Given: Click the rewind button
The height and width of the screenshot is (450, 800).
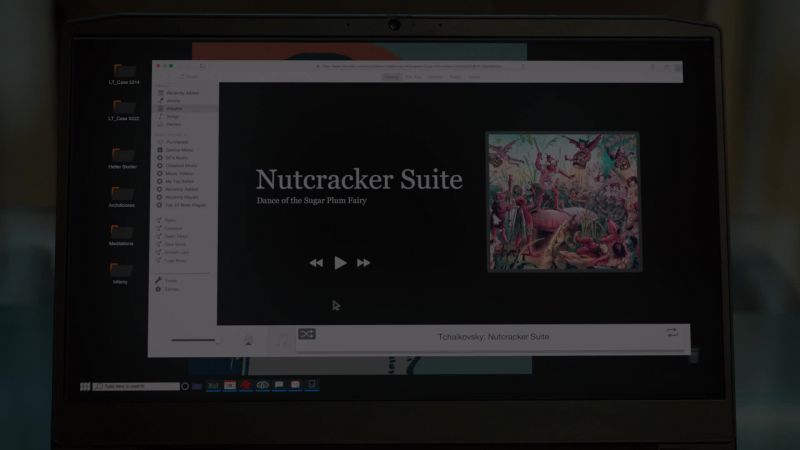Looking at the screenshot, I should point(316,263).
